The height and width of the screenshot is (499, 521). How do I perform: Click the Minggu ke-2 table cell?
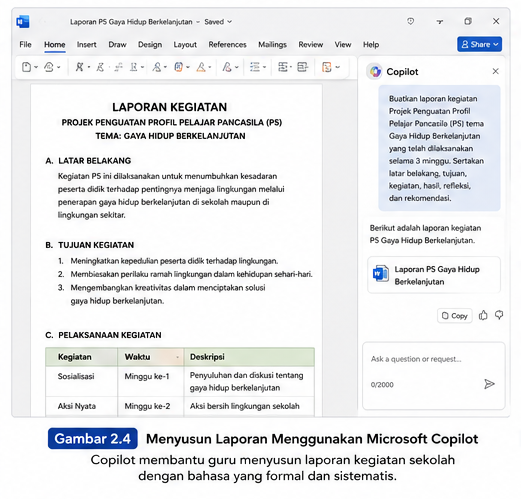click(x=151, y=406)
